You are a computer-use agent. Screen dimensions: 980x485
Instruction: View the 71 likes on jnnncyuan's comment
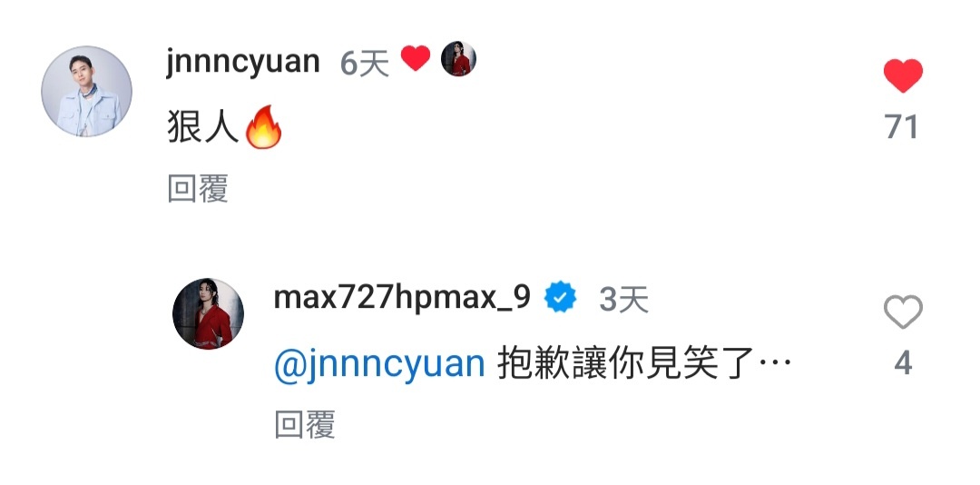click(x=902, y=127)
